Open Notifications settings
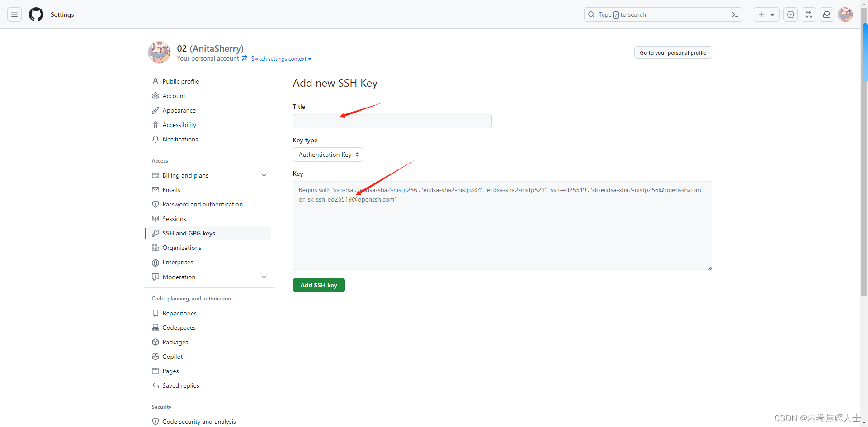Viewport: 868px width, 427px height. coord(180,139)
